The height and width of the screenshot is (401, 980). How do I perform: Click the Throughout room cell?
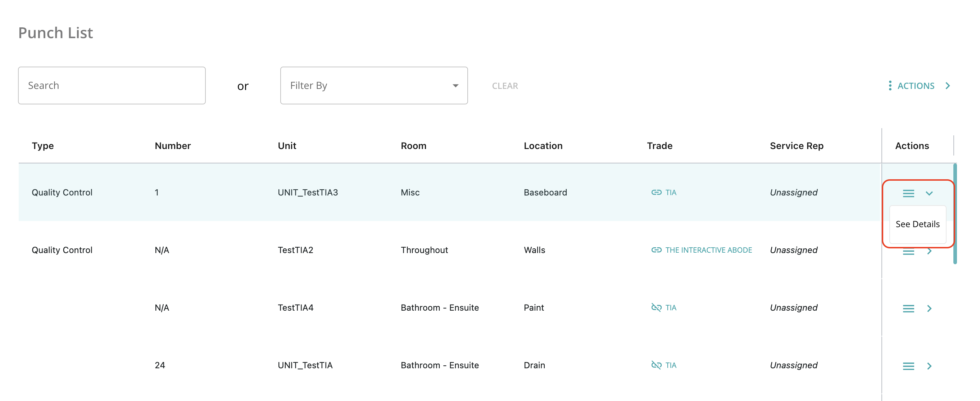pos(424,250)
